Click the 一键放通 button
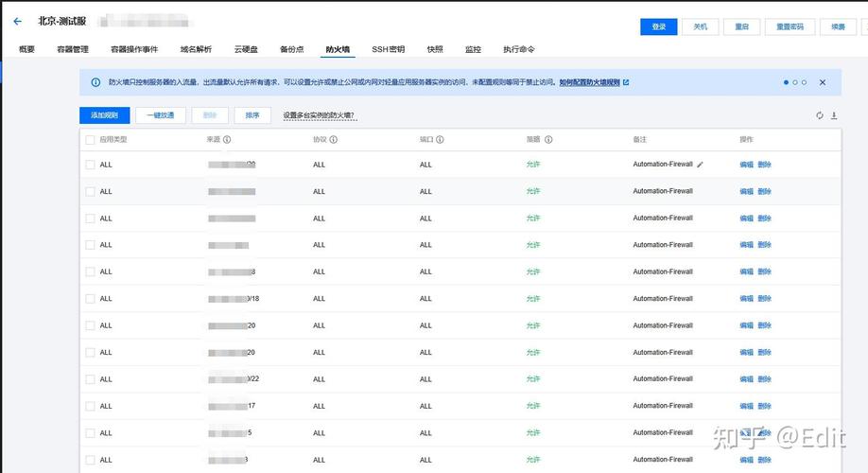 pyautogui.click(x=161, y=115)
